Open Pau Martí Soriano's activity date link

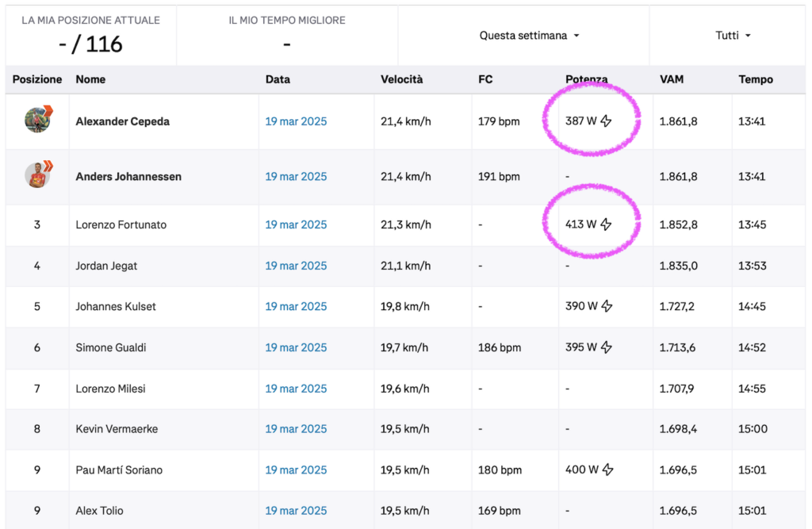(297, 470)
